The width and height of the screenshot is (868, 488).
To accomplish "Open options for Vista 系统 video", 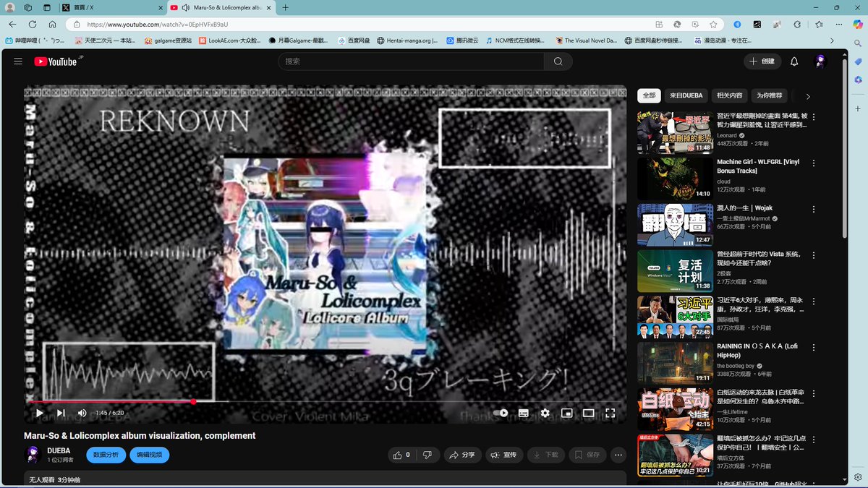I will (814, 255).
